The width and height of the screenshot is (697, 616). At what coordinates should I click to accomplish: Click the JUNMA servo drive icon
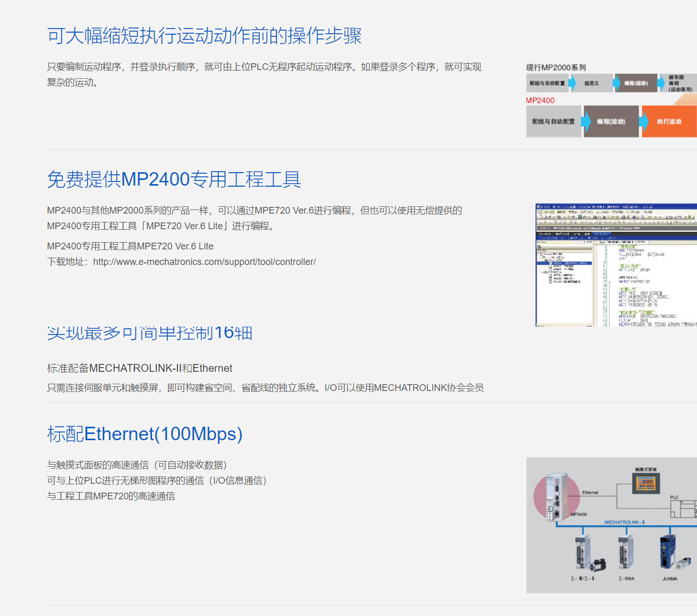(x=668, y=552)
